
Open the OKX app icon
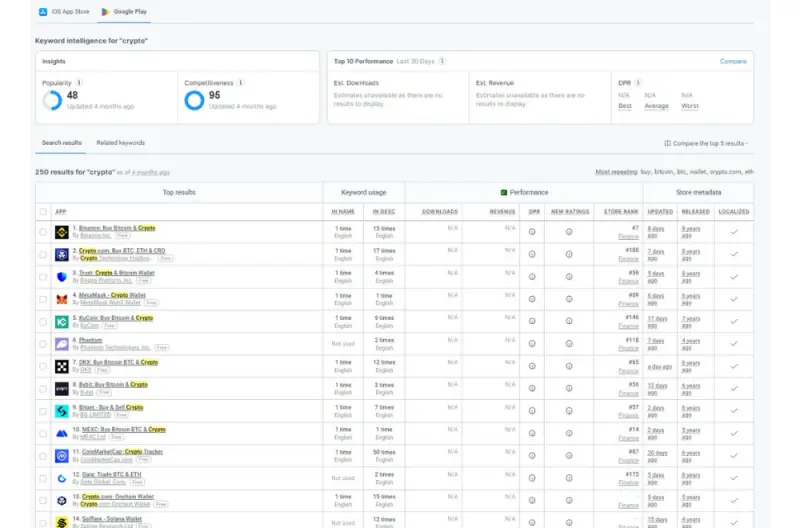pyautogui.click(x=62, y=366)
